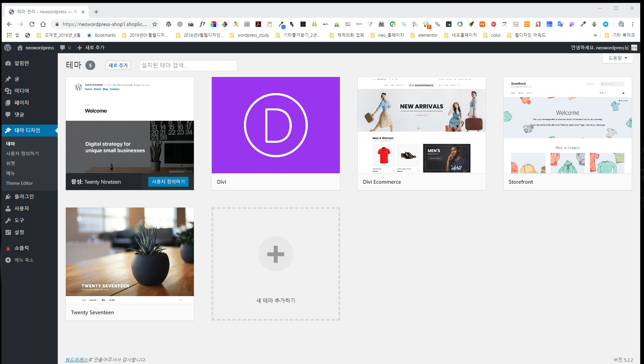Bookmark this page with the star icon
Viewport: 644px width, 364px height.
(155, 24)
